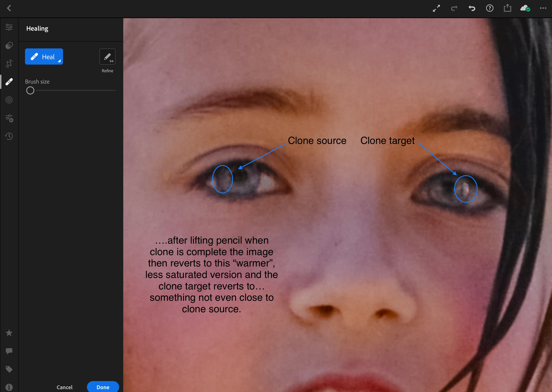Screen dimensions: 552x392
Task: Select the Healing bandage tool in sidebar
Action: point(9,82)
